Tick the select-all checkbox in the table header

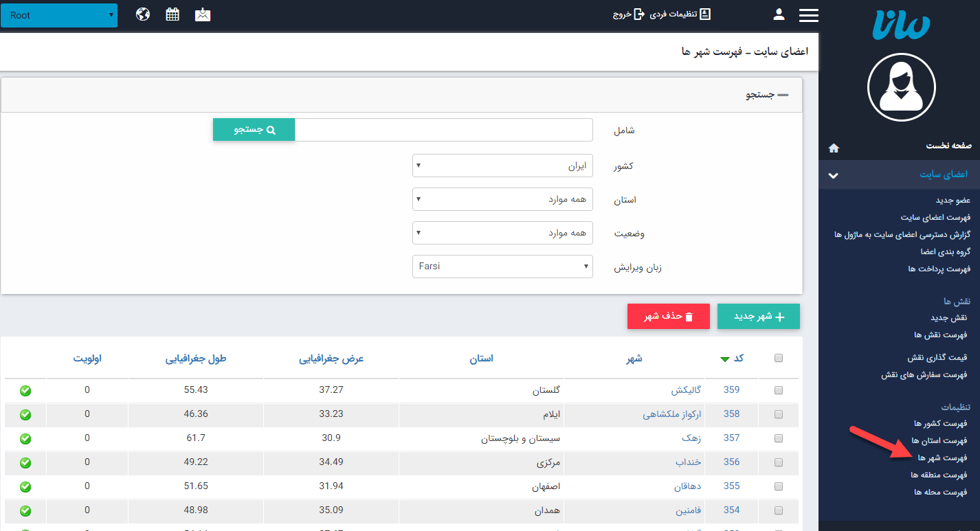tap(779, 358)
